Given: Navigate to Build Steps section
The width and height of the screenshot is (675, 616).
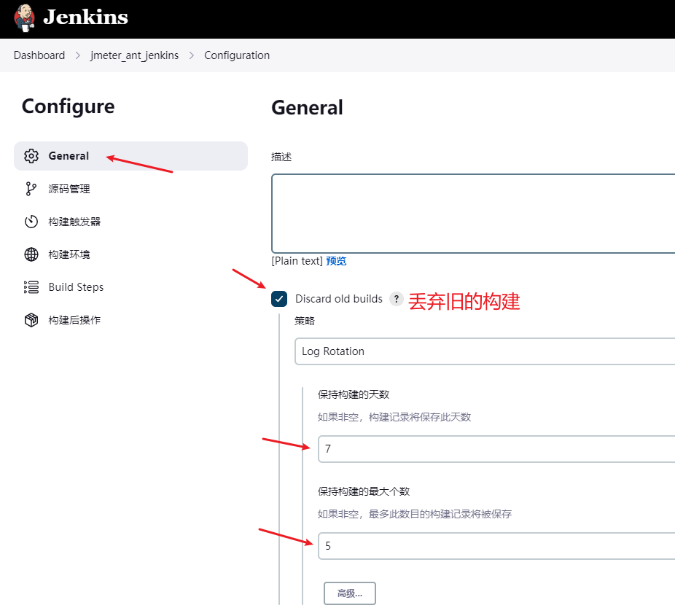Looking at the screenshot, I should (76, 287).
